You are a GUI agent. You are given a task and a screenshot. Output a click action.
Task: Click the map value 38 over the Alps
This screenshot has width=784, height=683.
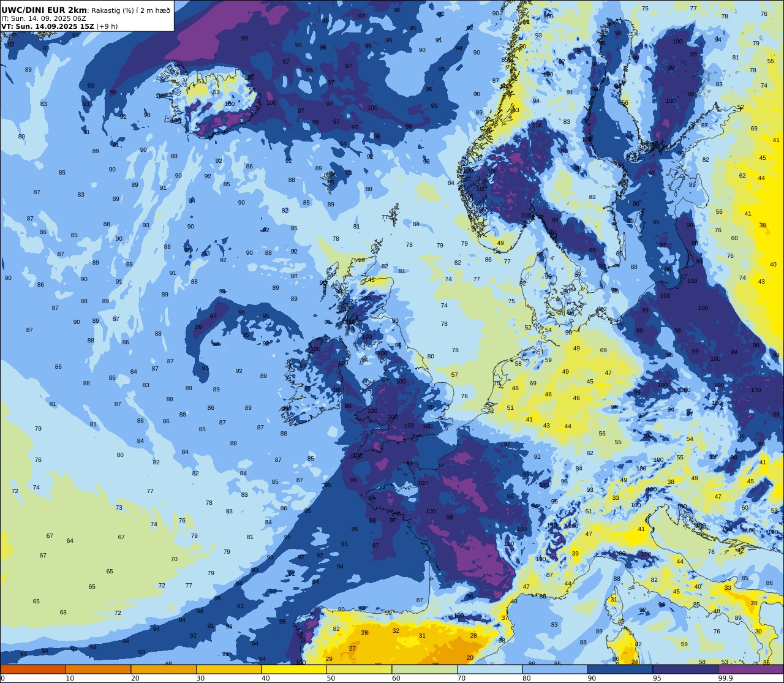pos(671,482)
